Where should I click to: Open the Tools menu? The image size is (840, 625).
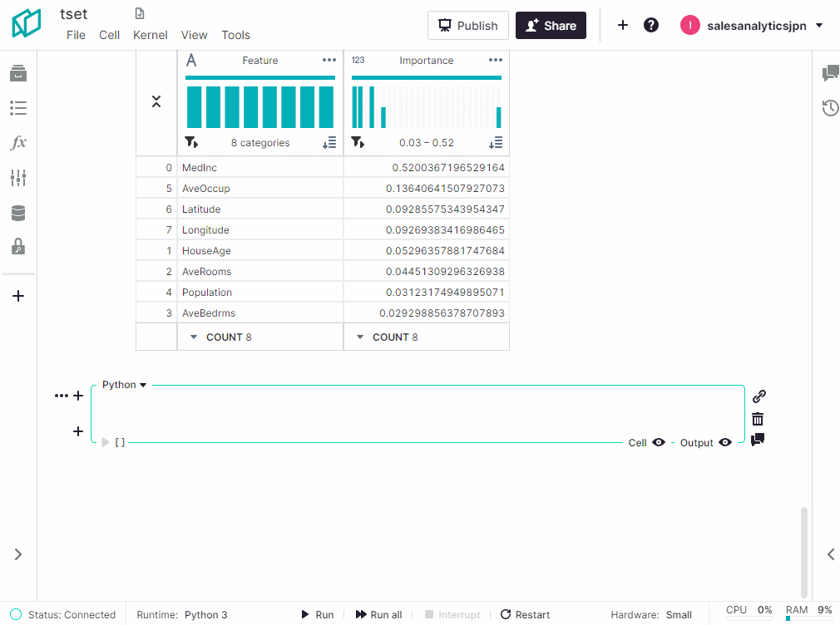[235, 35]
